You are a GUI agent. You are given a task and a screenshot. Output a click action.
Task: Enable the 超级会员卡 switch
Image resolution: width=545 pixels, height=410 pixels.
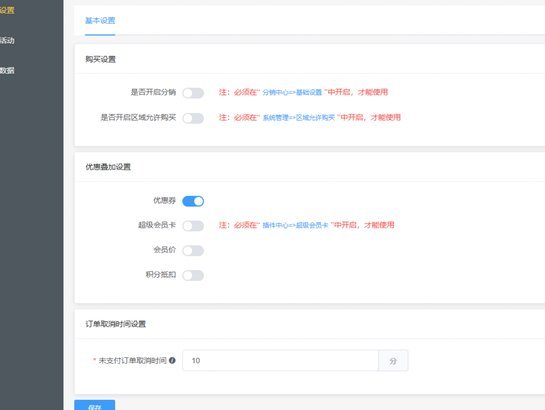click(193, 226)
